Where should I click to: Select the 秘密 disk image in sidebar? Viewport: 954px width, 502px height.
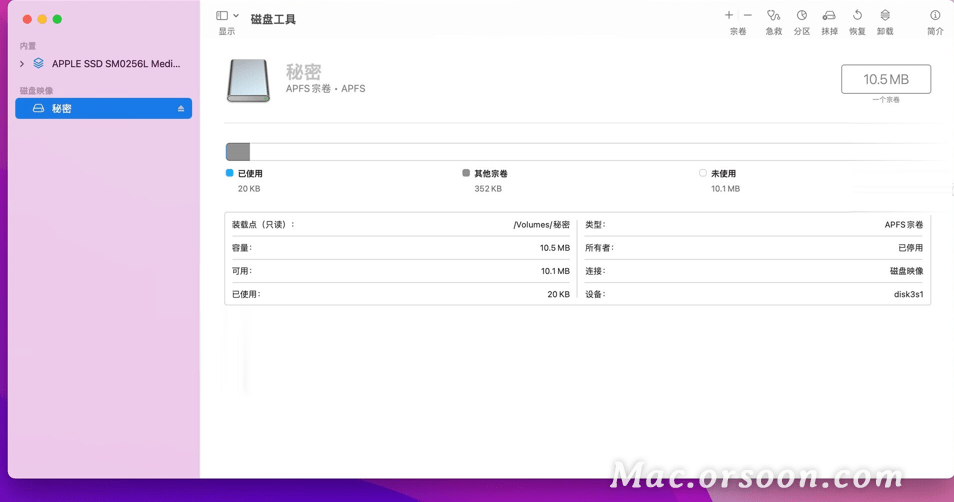pyautogui.click(x=103, y=108)
